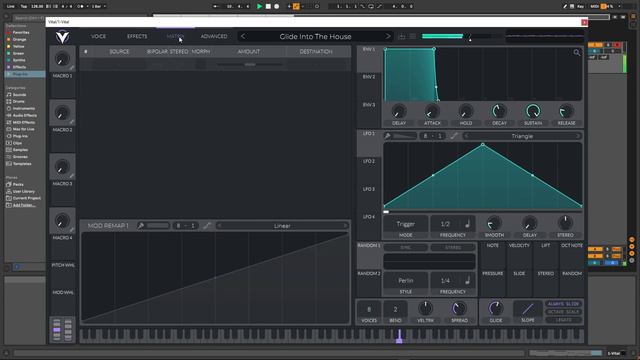
Task: Toggle the random SYNC button
Action: tap(405, 247)
